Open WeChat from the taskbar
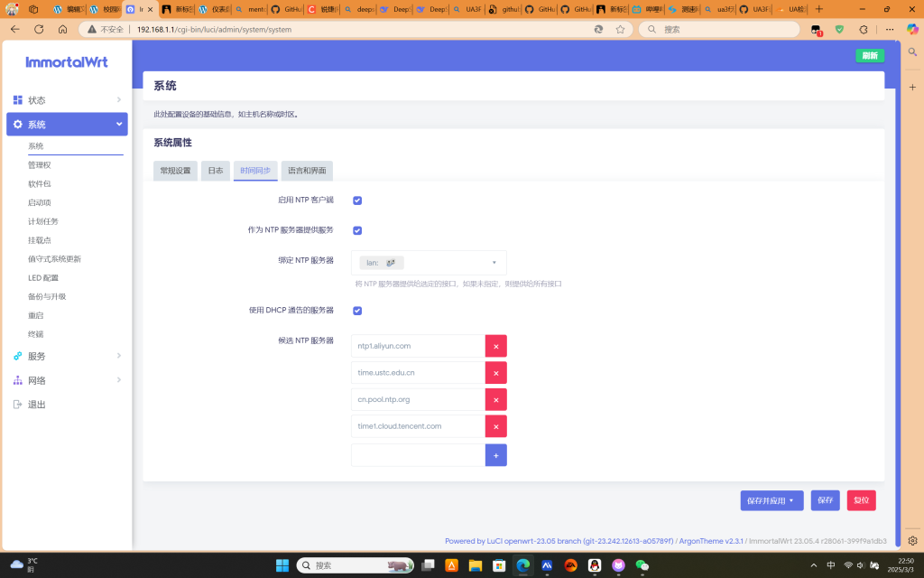 tap(642, 565)
